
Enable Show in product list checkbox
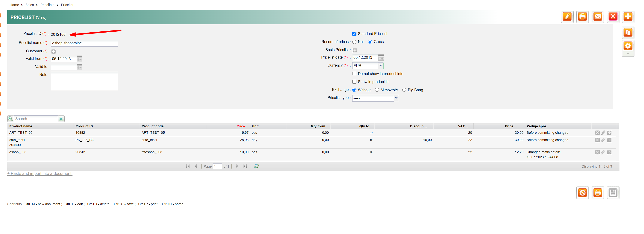point(354,82)
